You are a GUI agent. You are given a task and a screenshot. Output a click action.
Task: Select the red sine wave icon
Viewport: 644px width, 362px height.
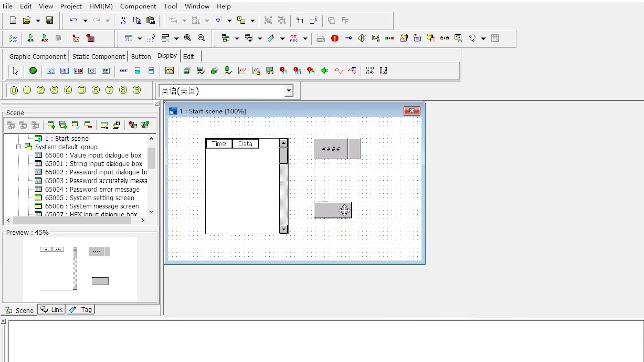(x=338, y=71)
